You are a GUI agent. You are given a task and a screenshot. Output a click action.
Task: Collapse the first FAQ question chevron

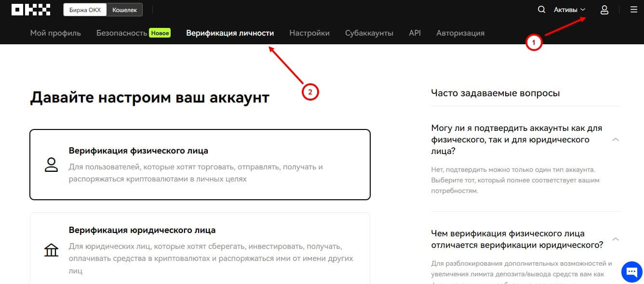click(615, 140)
